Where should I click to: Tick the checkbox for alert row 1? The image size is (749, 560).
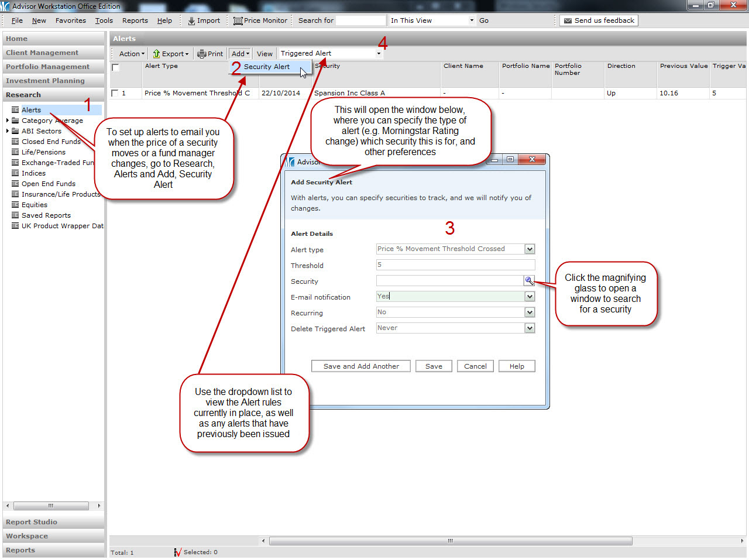tap(115, 93)
